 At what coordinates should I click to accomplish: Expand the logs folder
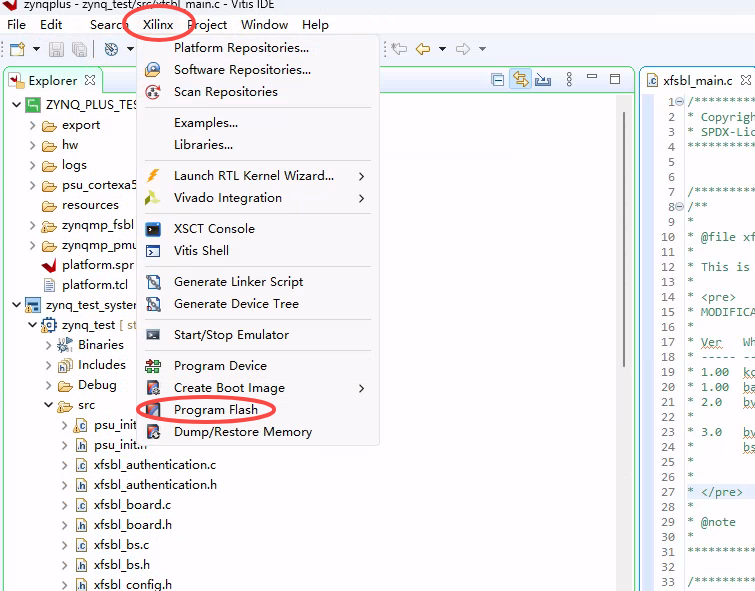coord(32,165)
